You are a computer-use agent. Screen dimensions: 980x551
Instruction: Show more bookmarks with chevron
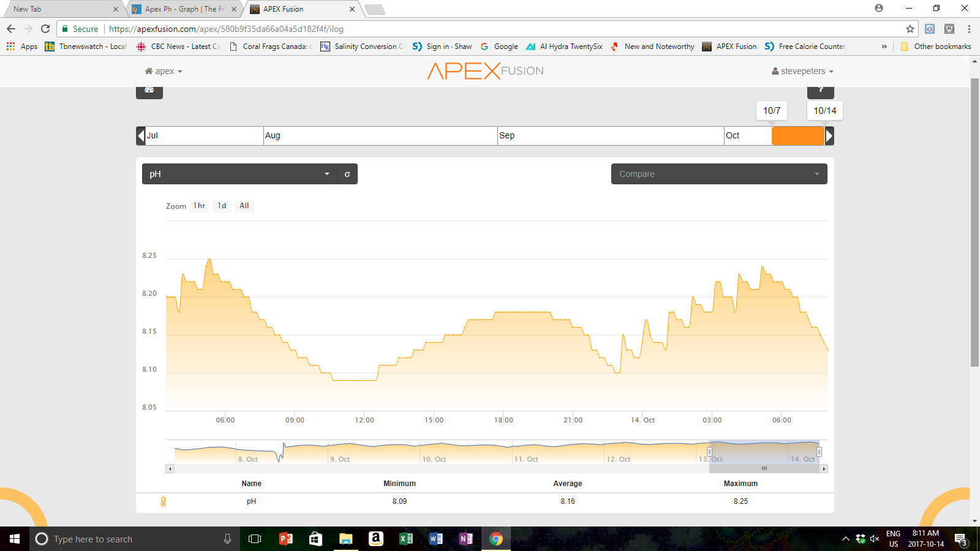point(884,47)
